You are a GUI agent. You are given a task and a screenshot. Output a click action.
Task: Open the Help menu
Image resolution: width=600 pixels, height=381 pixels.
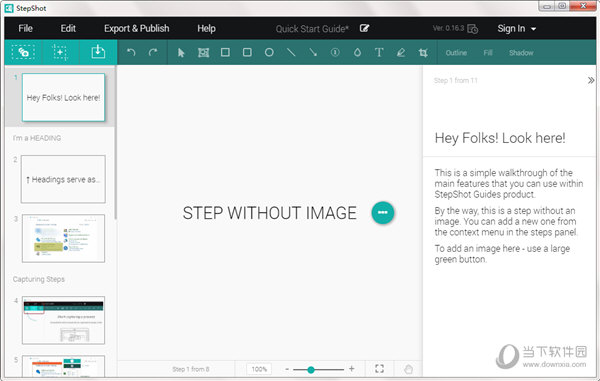tap(206, 28)
